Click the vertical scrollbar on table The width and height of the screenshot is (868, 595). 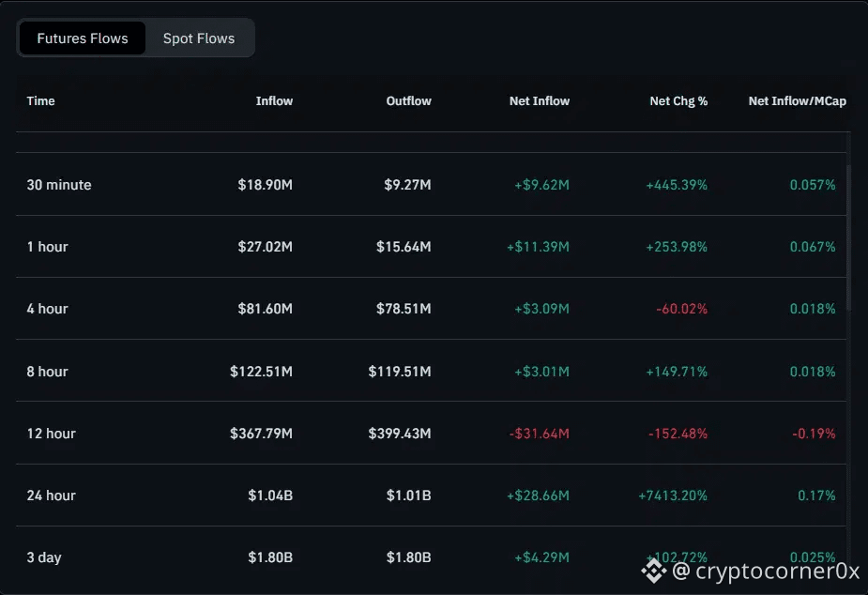848,238
